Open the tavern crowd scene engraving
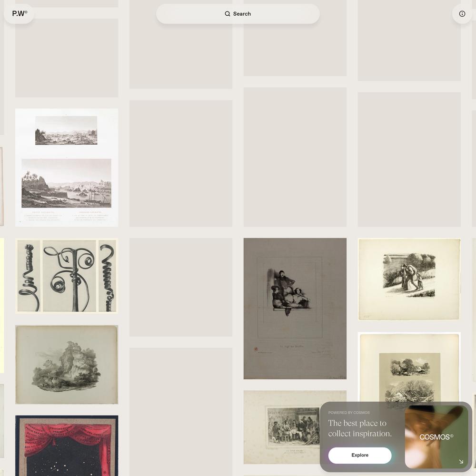Image resolution: width=476 pixels, height=476 pixels. click(x=282, y=427)
